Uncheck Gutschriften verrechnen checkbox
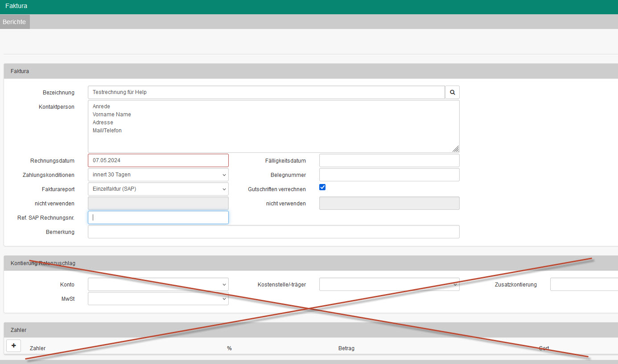Screen dimensions: 618x364 (322, 187)
